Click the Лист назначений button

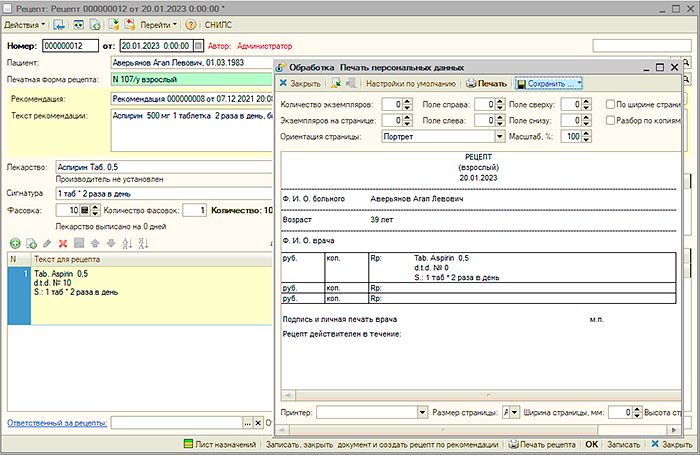(x=221, y=443)
